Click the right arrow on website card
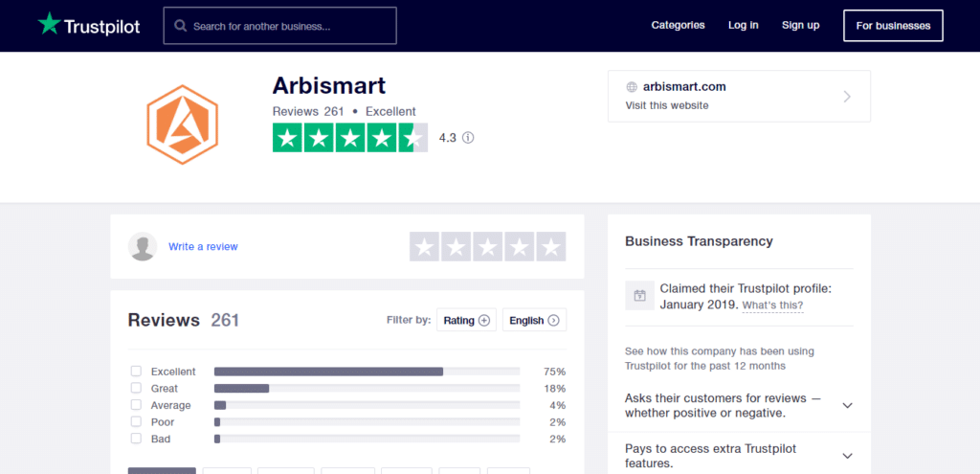The height and width of the screenshot is (474, 980). pyautogui.click(x=846, y=96)
